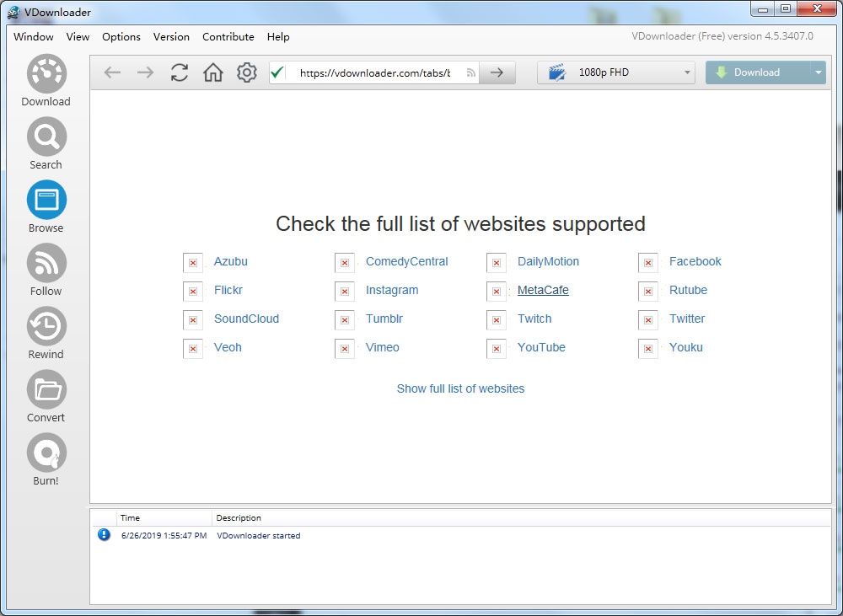Open the Twitch link
Screen dimensions: 843x616
point(534,319)
